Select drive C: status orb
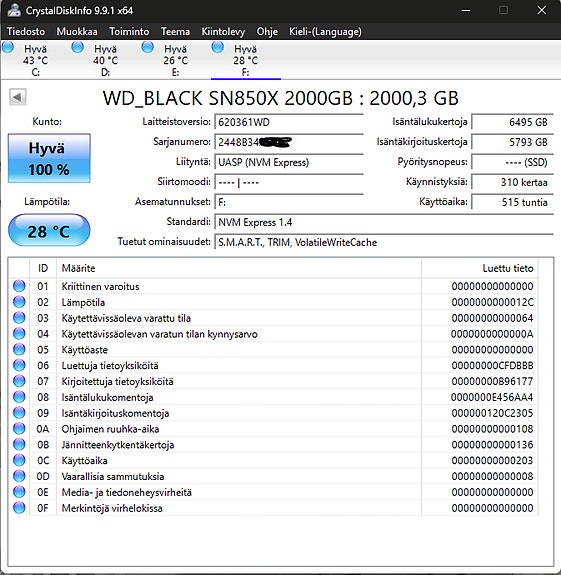Viewport: 561px width, 575px height. pos(8,47)
